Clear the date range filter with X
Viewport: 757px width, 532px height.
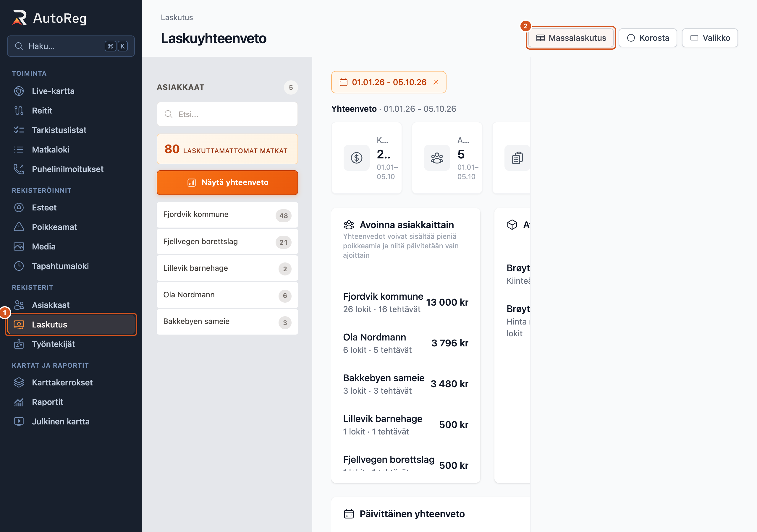[x=436, y=82]
